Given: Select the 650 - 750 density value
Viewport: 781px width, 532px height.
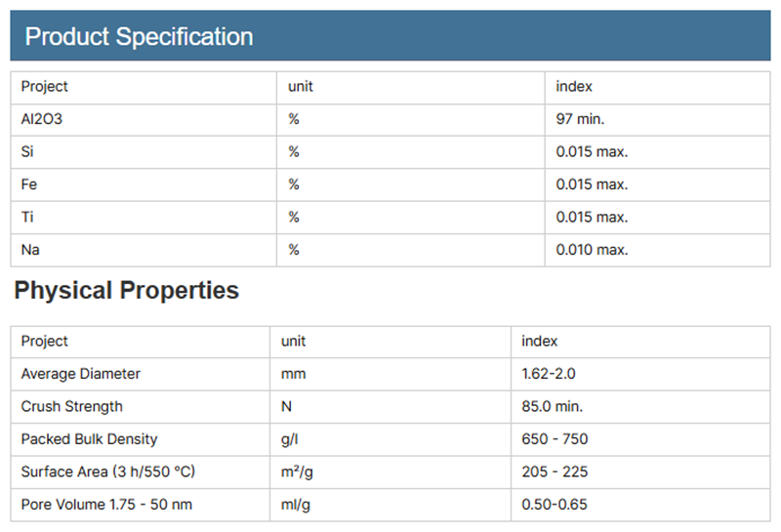Looking at the screenshot, I should coord(555,439).
